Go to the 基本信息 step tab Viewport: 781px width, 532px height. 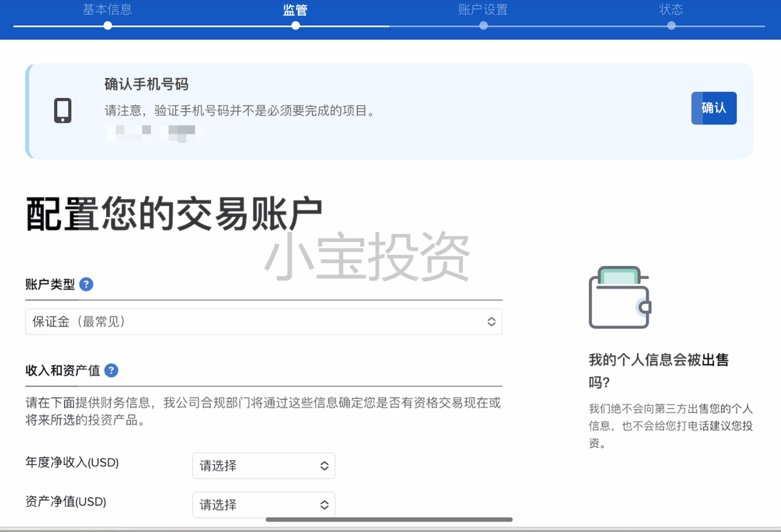pos(107,10)
